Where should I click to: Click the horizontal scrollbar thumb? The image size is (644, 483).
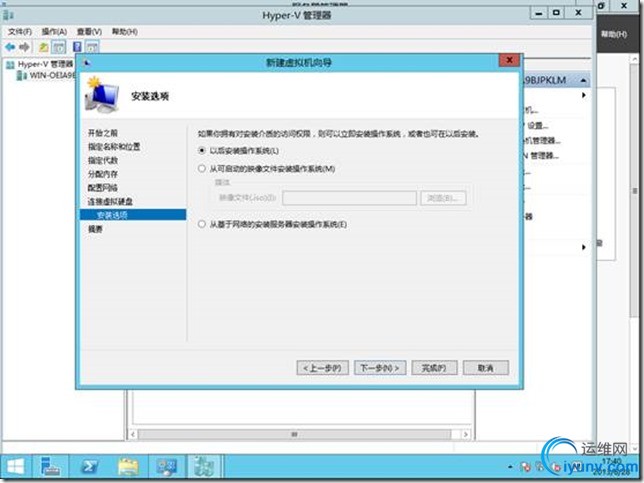[294, 434]
